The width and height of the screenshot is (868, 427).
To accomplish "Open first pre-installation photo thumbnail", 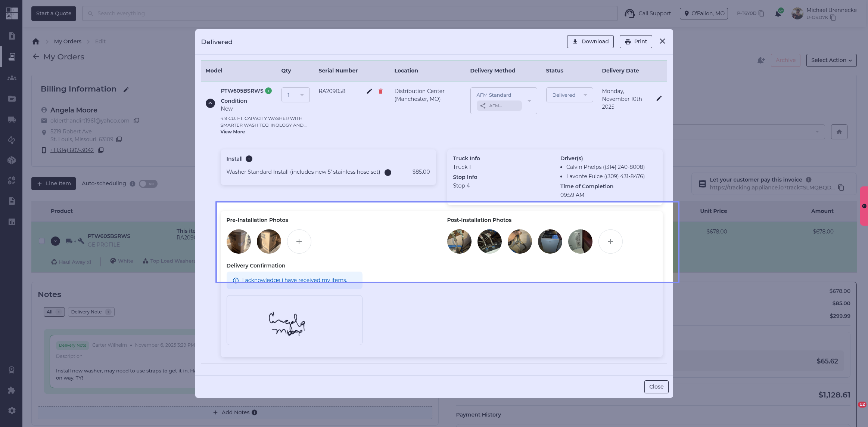I will point(239,241).
